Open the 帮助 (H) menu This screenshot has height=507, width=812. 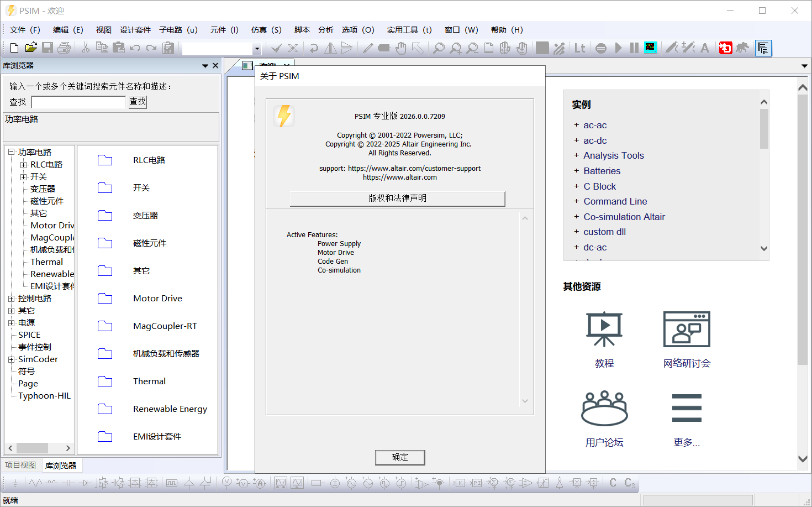507,30
